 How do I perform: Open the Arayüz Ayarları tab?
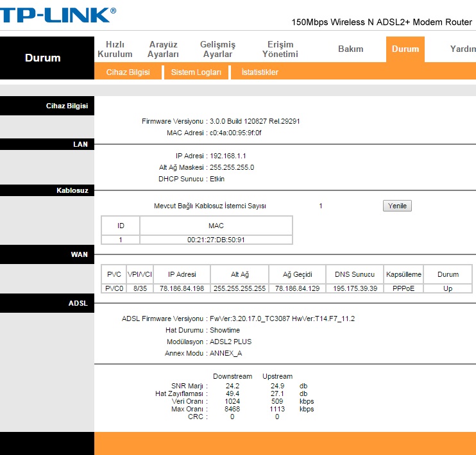pyautogui.click(x=163, y=49)
